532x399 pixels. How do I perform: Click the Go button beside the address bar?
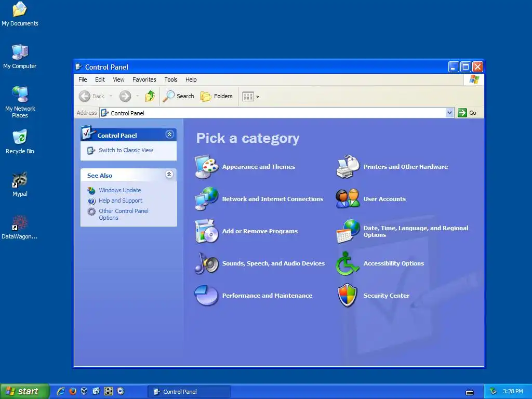[x=467, y=113]
